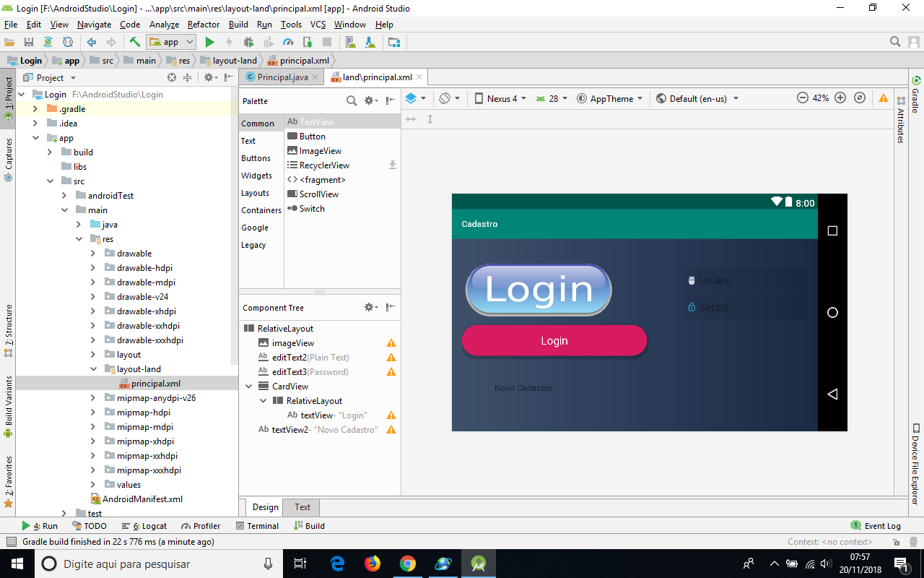Sync project with Gradle files
Screen dimensions: 924x578
tap(48, 42)
